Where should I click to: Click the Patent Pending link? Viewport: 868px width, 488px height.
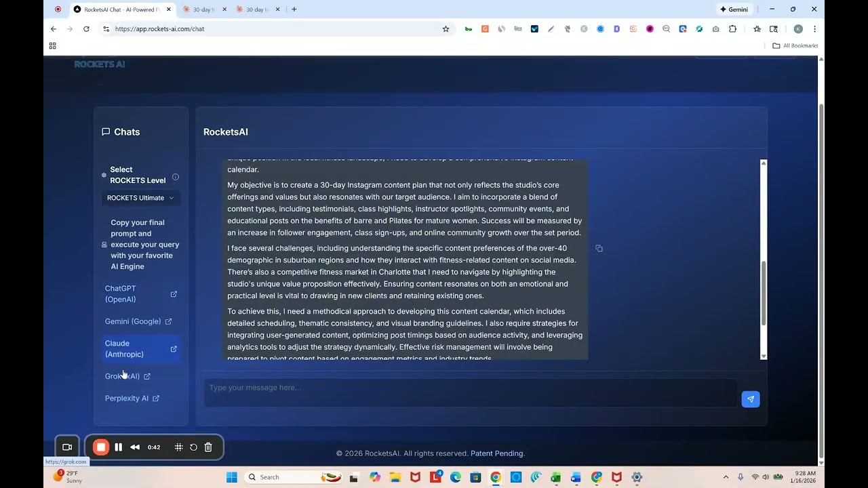click(x=496, y=453)
